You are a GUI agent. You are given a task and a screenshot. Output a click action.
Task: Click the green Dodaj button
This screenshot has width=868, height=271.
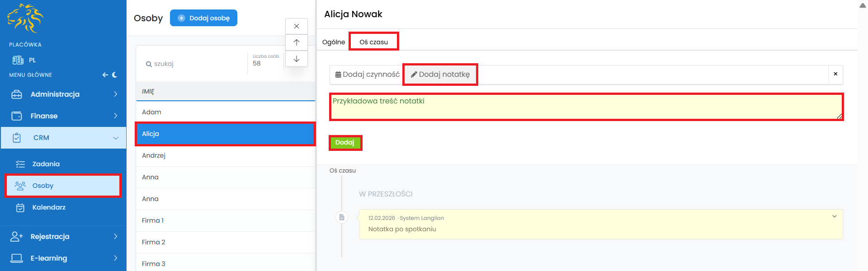pos(344,143)
